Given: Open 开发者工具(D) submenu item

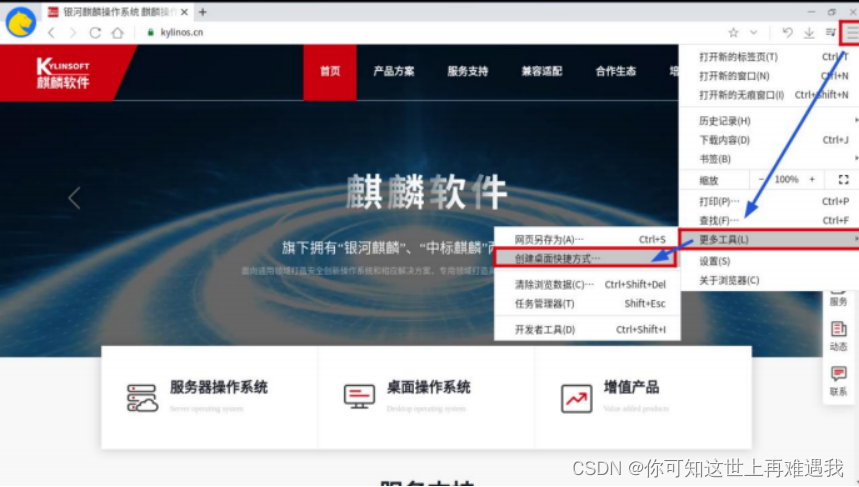Looking at the screenshot, I should [x=587, y=329].
